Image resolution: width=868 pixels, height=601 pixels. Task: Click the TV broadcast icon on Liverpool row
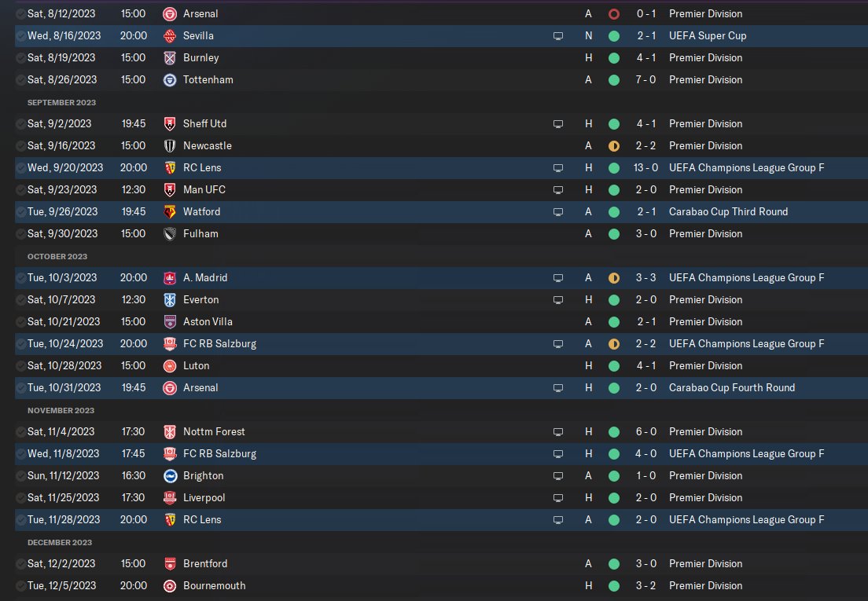point(558,498)
